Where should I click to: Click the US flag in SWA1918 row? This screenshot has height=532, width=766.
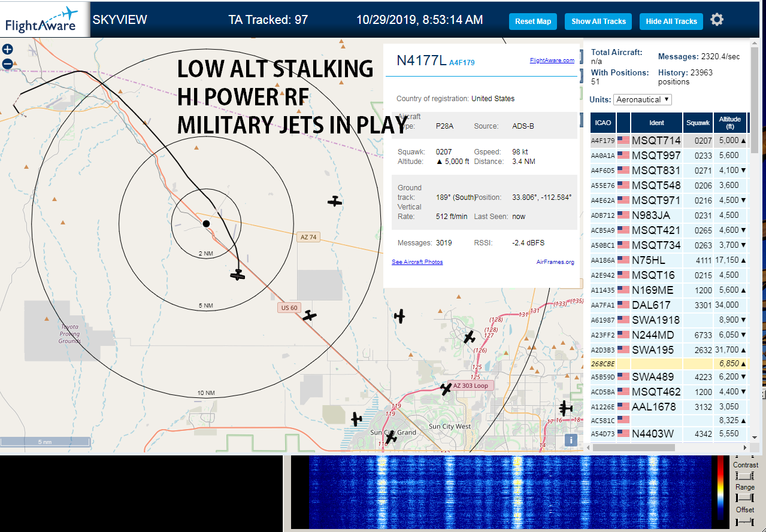623,320
